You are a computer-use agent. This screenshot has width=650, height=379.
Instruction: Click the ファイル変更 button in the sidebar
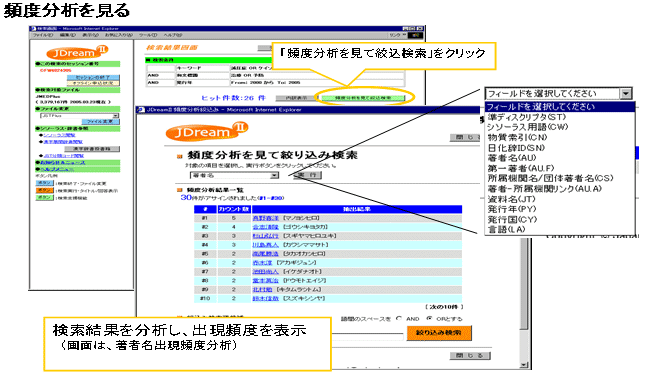[100, 121]
